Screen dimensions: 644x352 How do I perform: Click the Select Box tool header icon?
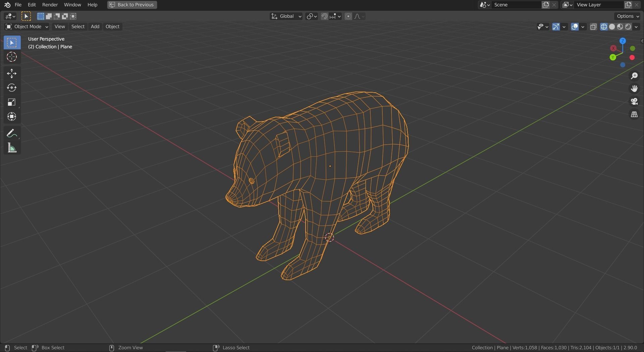[x=26, y=16]
